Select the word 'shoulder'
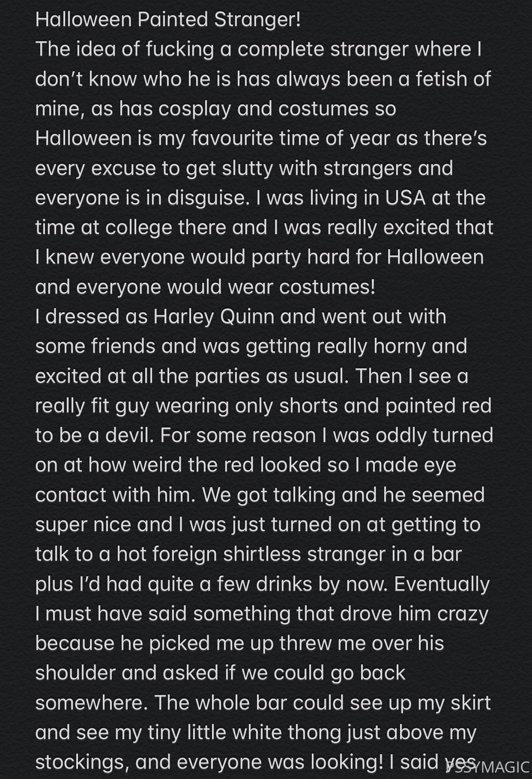This screenshot has width=532, height=779. click(75, 673)
